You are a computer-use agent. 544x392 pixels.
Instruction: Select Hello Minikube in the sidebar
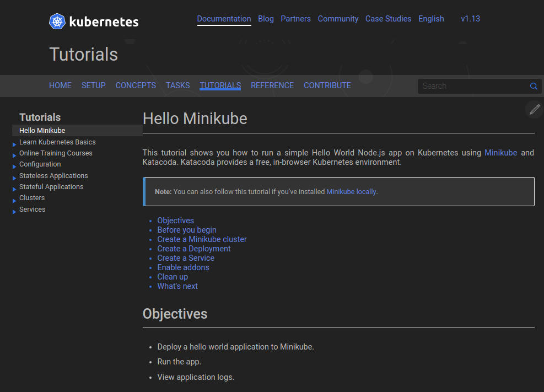click(x=41, y=130)
